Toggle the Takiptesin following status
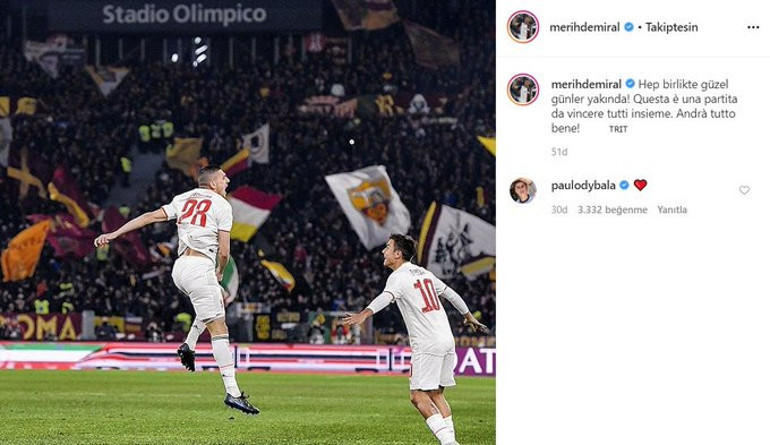Image resolution: width=770 pixels, height=445 pixels. [x=671, y=28]
